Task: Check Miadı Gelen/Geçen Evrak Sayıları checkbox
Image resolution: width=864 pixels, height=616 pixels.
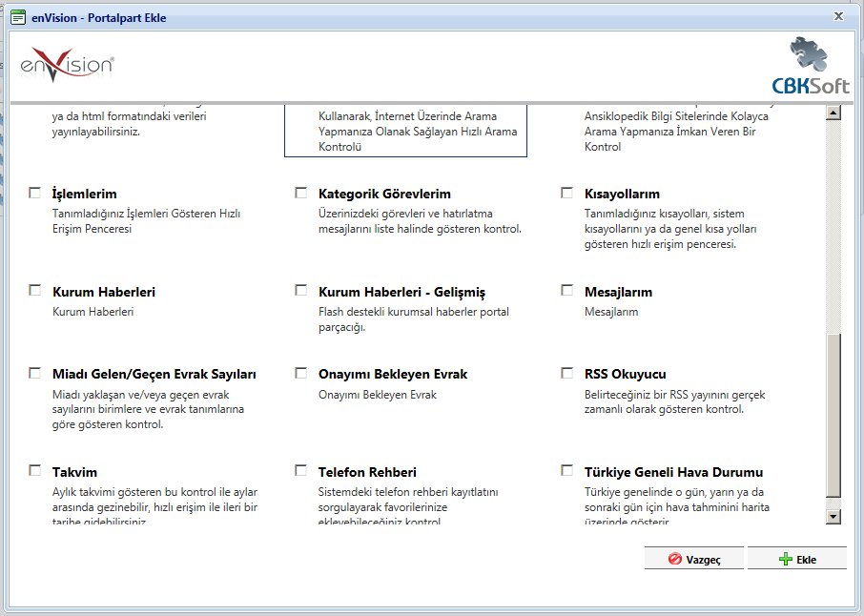Action: coord(34,374)
